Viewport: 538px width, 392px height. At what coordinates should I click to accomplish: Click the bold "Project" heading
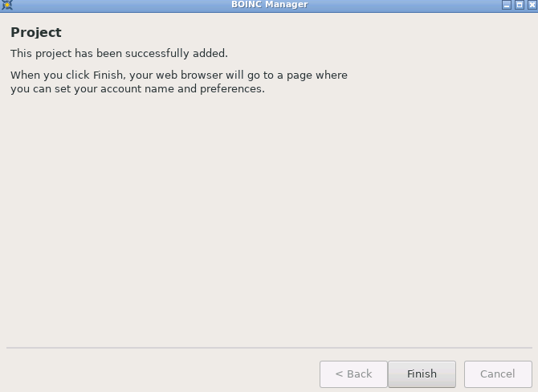pos(36,33)
